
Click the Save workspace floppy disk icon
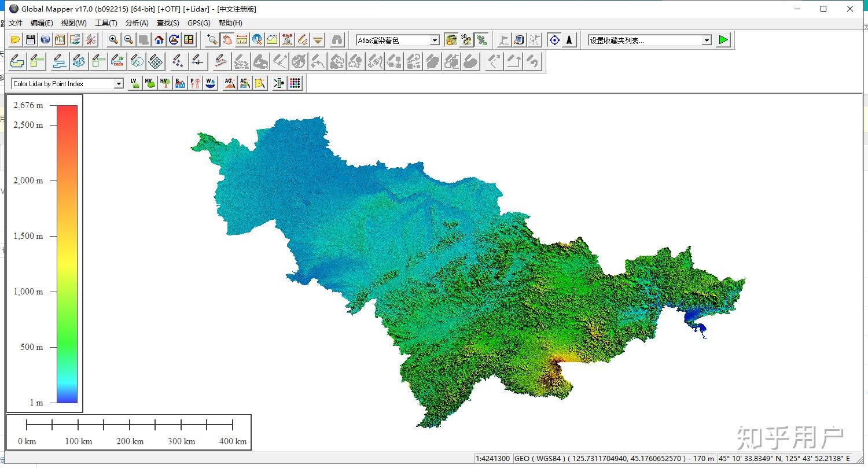(31, 40)
